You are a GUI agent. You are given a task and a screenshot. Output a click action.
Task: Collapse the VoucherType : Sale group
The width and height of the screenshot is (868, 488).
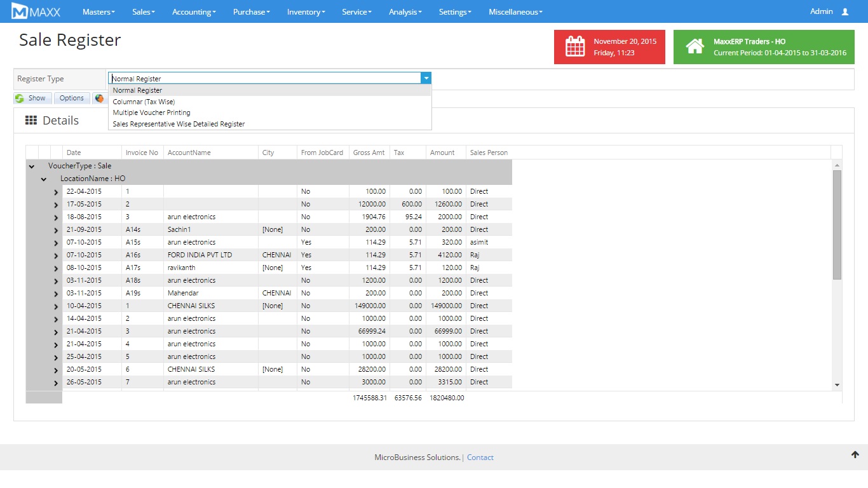(32, 166)
